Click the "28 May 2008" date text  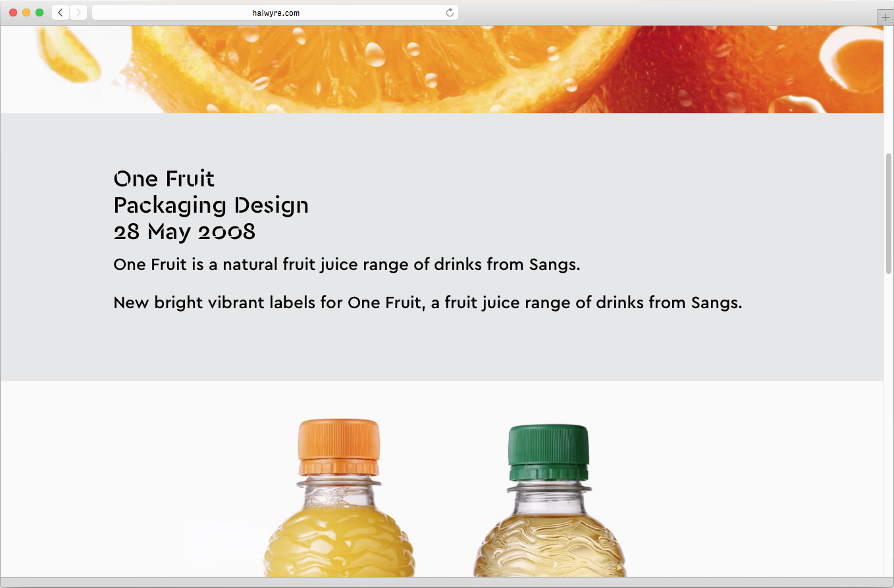point(184,231)
